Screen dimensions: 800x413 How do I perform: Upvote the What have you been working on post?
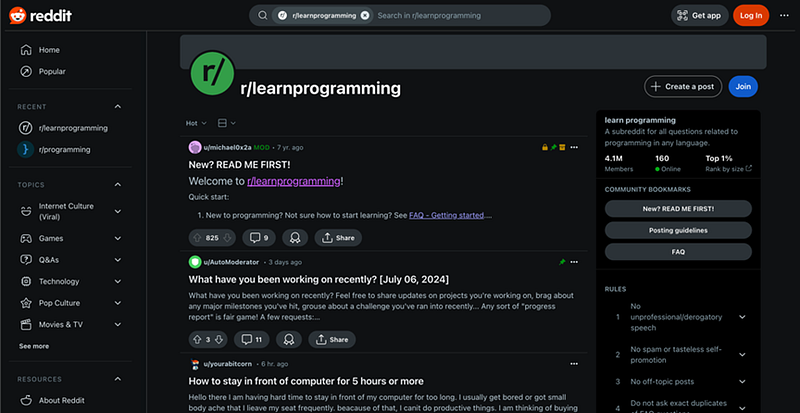[197, 339]
